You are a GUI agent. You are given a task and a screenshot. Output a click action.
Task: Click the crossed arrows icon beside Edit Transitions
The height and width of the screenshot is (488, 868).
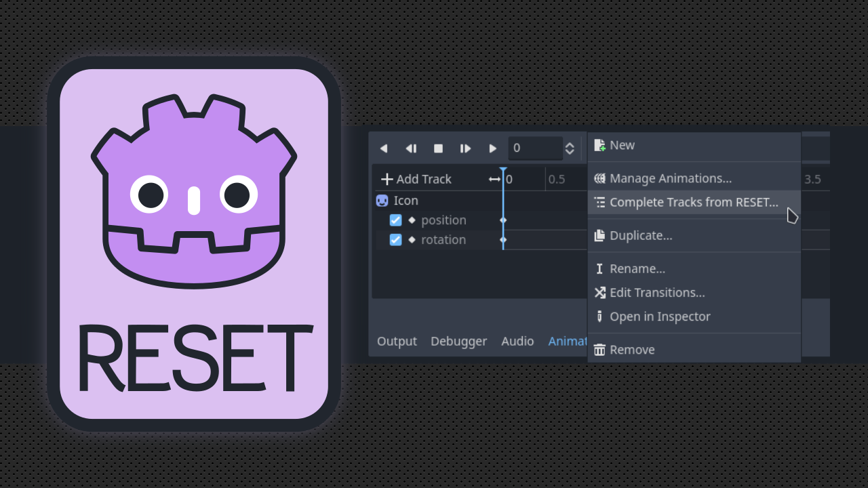click(599, 292)
